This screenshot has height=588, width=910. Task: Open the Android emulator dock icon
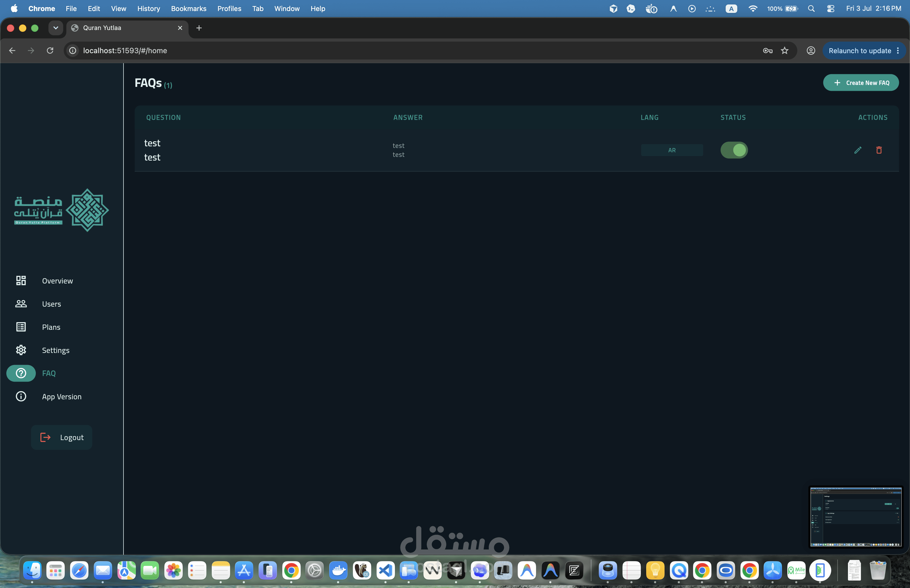[820, 570]
